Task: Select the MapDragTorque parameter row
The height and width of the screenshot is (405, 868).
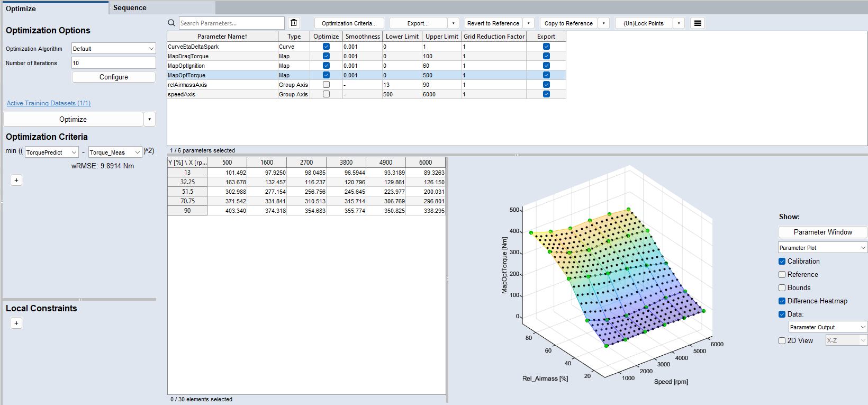Action: coord(188,56)
